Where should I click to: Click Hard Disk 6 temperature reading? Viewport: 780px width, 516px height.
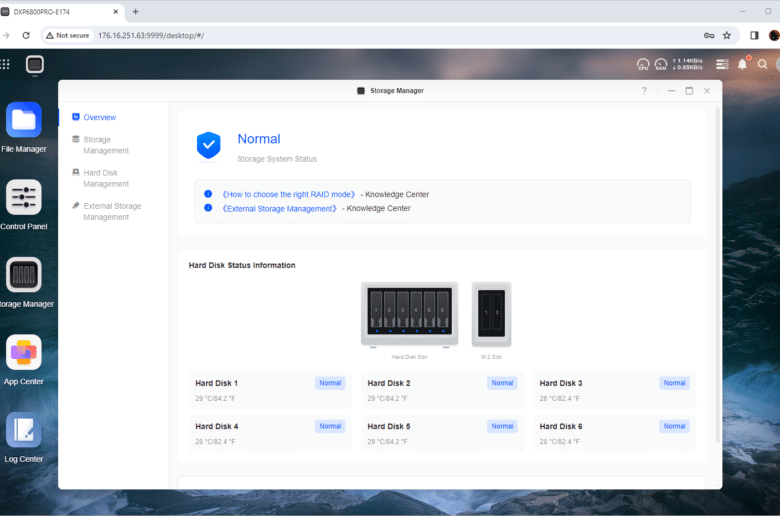pos(560,442)
